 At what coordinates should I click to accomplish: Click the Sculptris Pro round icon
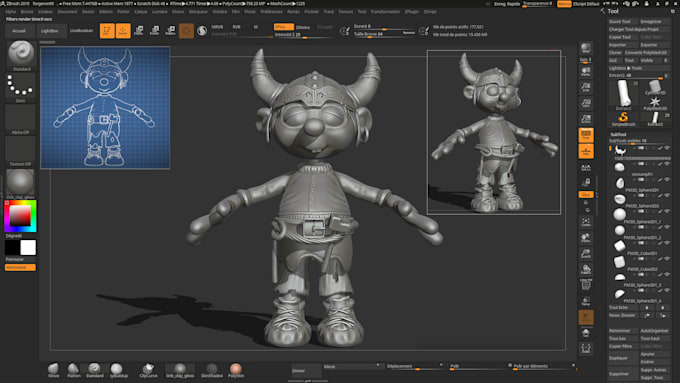click(202, 31)
